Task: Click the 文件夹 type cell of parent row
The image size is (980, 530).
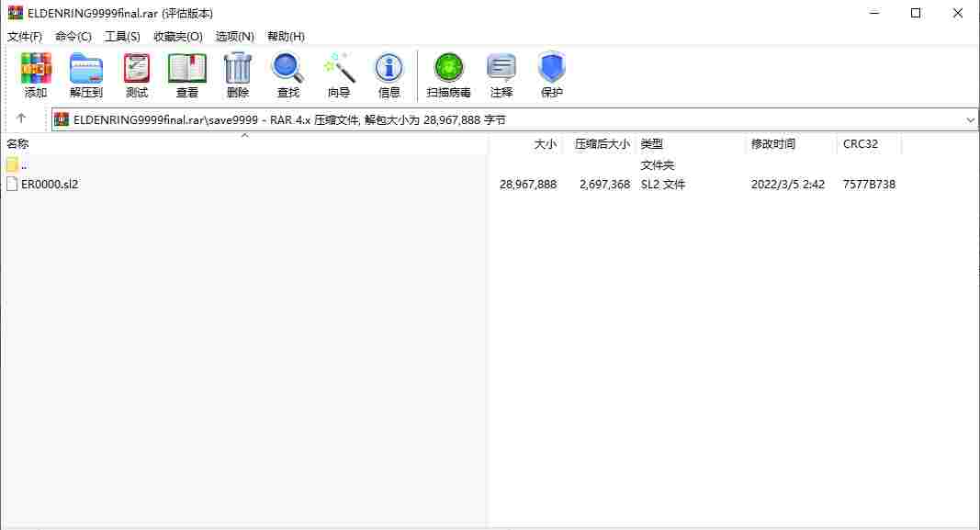Action: coord(658,165)
